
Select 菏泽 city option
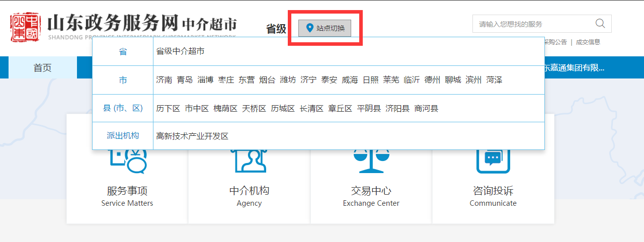pyautogui.click(x=494, y=80)
